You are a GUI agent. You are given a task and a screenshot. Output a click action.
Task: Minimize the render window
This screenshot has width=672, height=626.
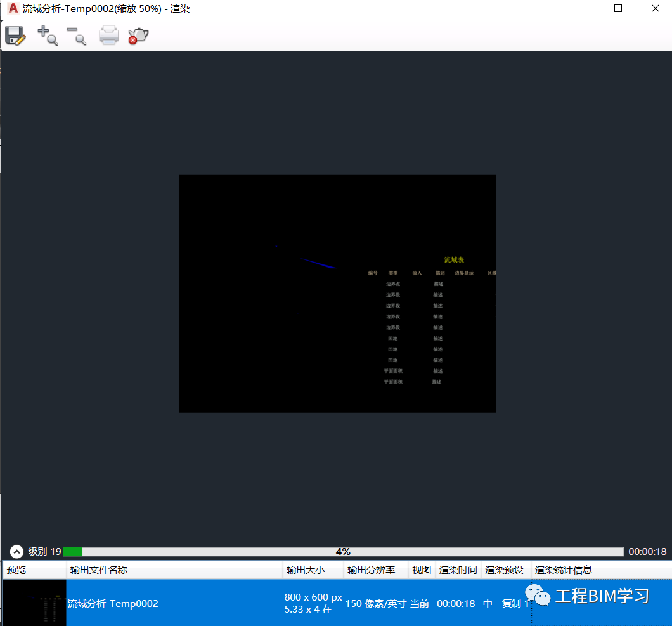(x=581, y=9)
